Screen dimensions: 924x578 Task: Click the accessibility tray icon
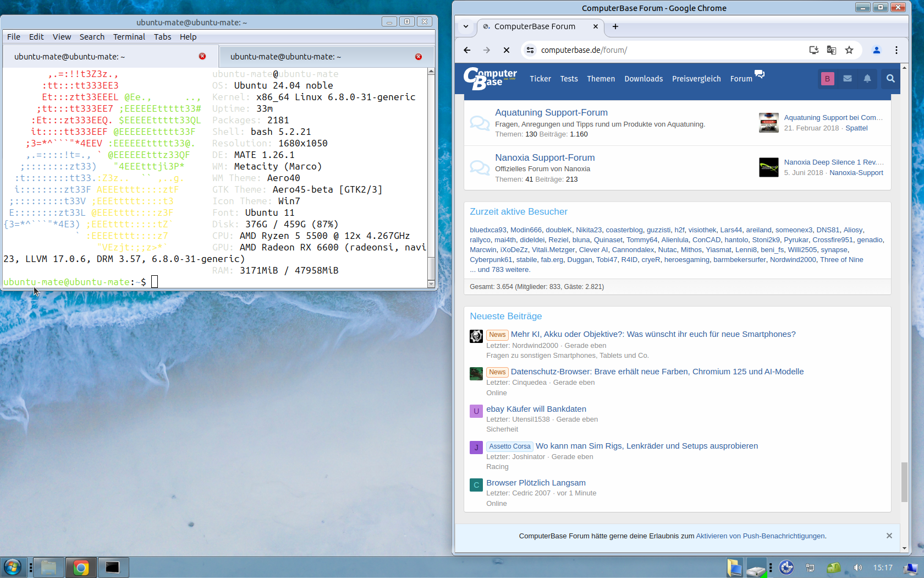tap(787, 568)
